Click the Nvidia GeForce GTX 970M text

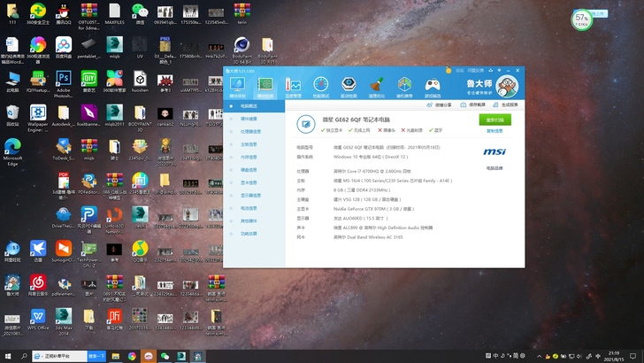[x=373, y=209]
